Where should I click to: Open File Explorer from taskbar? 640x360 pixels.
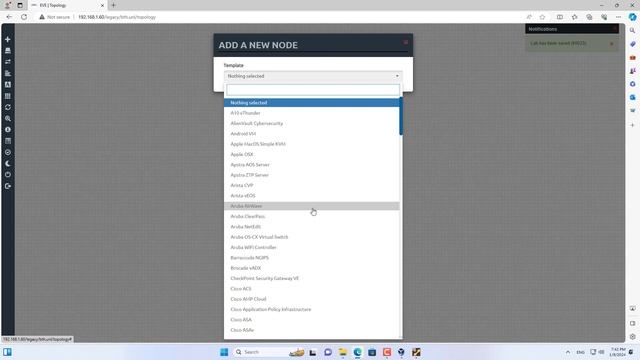click(x=342, y=352)
